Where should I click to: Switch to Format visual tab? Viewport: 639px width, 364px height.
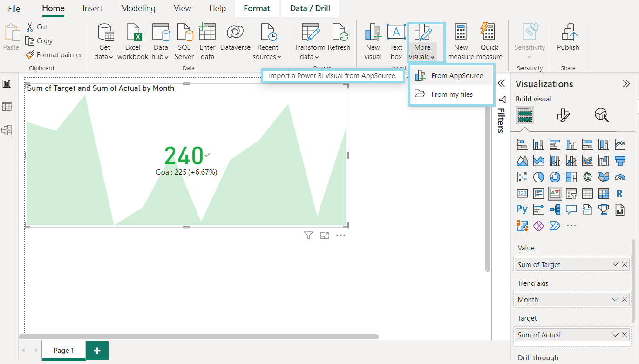[564, 115]
